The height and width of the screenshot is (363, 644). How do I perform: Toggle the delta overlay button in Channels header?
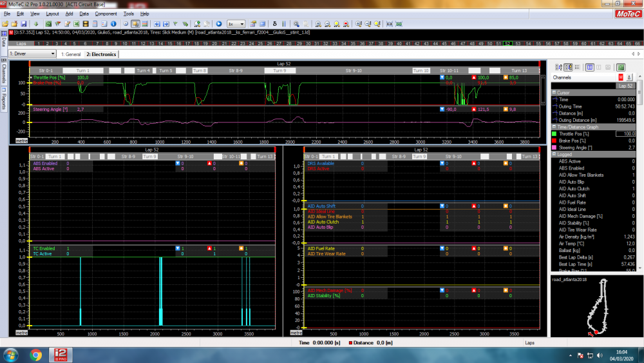[629, 77]
